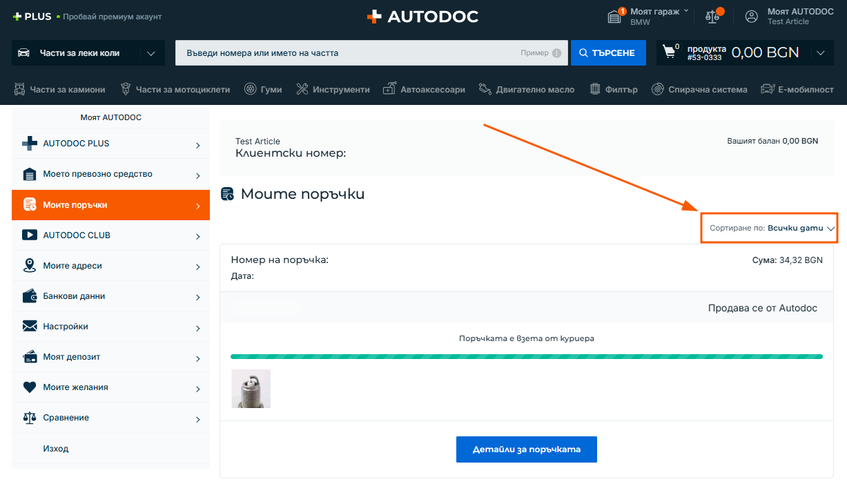
Task: Click the Детайли за поръчката button
Action: click(x=526, y=449)
